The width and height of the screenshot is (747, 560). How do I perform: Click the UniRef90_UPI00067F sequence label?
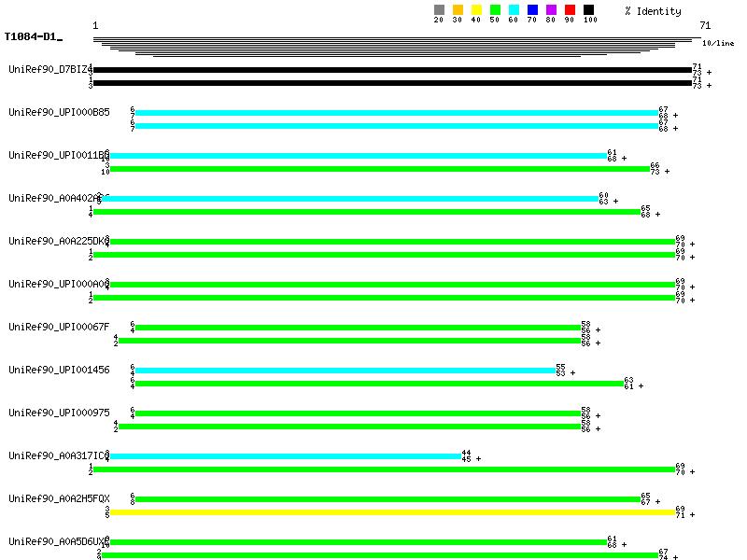[59, 327]
